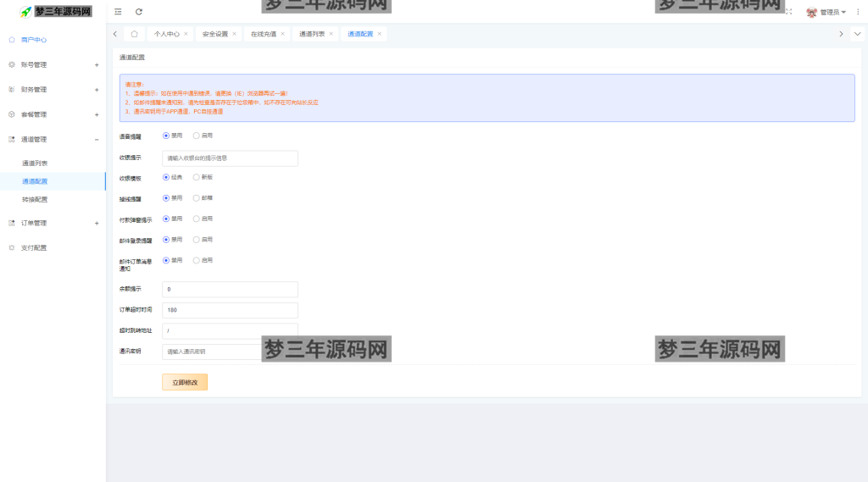Select 邮箱 for 掉线提醒
The width and height of the screenshot is (868, 482).
(197, 198)
